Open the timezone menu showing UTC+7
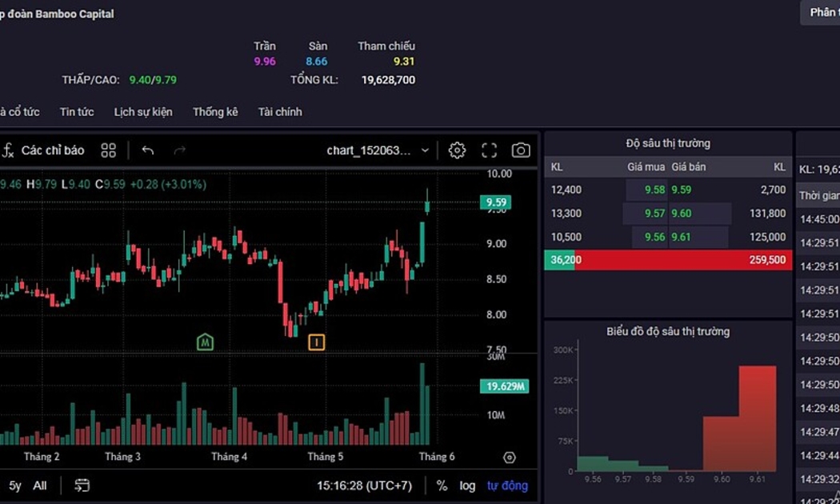The height and width of the screenshot is (504, 840). click(364, 486)
